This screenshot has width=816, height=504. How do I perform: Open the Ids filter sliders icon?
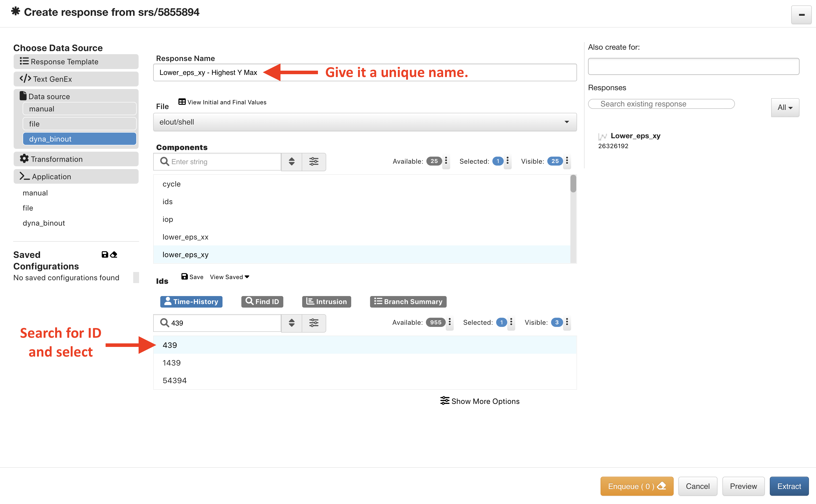point(313,323)
